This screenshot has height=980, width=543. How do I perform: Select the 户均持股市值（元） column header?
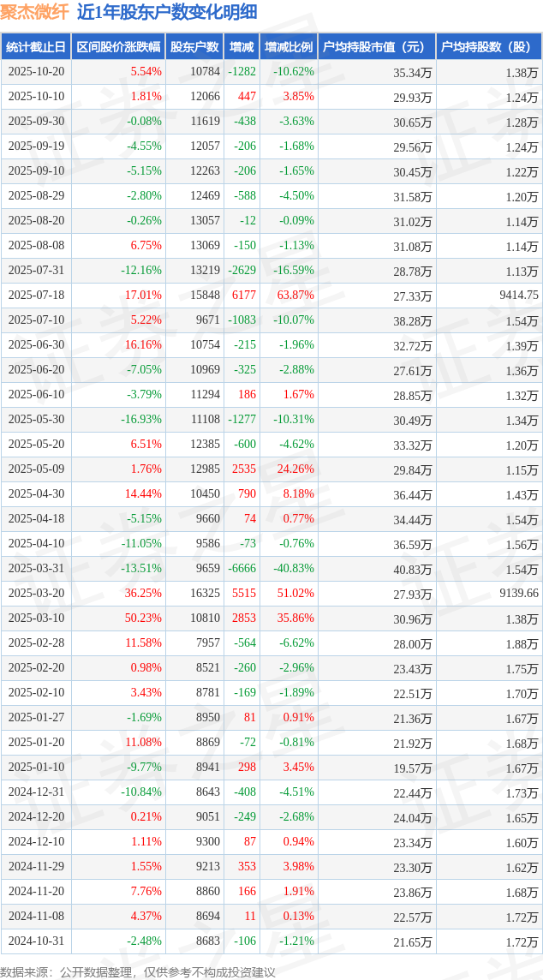[377, 47]
